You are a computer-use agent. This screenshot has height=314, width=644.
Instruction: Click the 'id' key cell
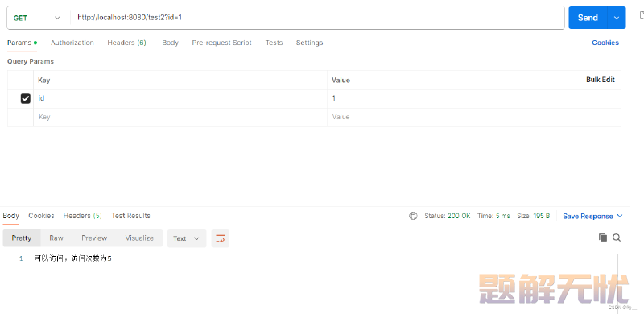click(x=180, y=99)
